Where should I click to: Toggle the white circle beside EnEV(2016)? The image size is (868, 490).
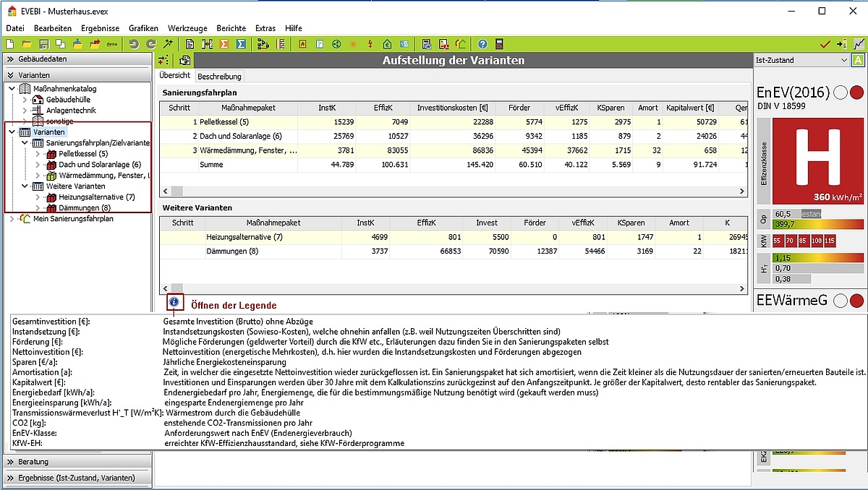(841, 93)
